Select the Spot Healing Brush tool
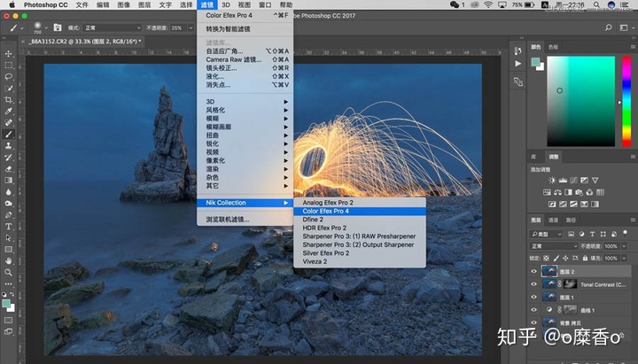This screenshot has width=638, height=364. (x=8, y=122)
